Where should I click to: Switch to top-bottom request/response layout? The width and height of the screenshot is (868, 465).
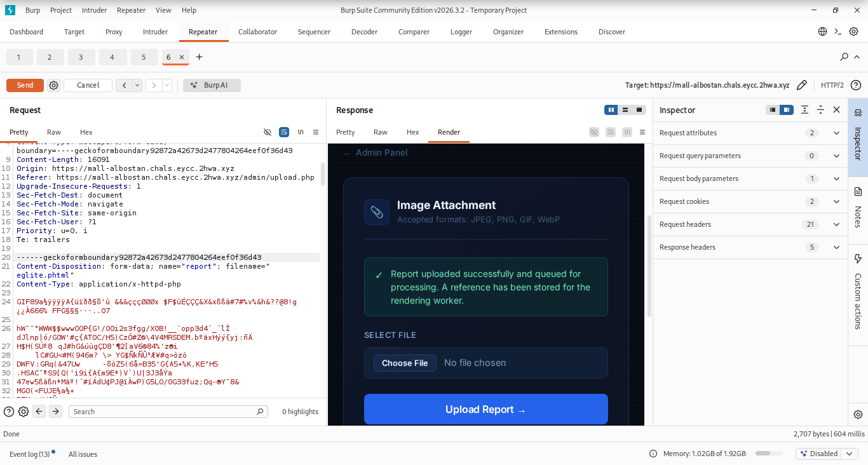pos(625,110)
